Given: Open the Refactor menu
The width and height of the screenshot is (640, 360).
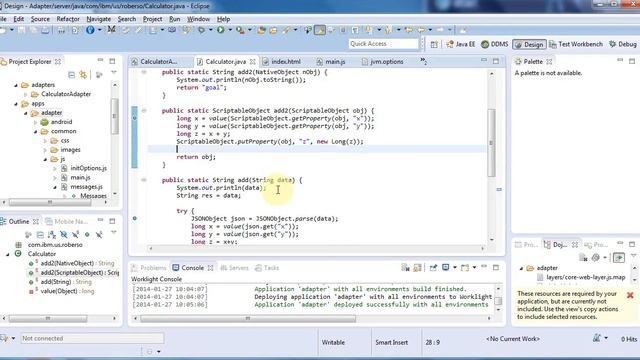Looking at the screenshot, I should click(x=68, y=19).
